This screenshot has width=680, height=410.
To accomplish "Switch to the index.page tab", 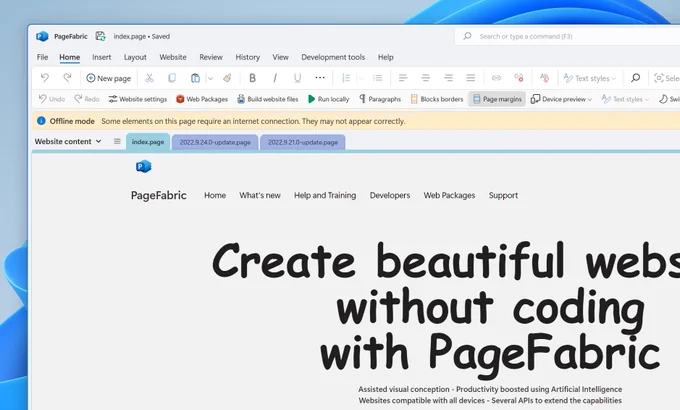I will (x=148, y=142).
